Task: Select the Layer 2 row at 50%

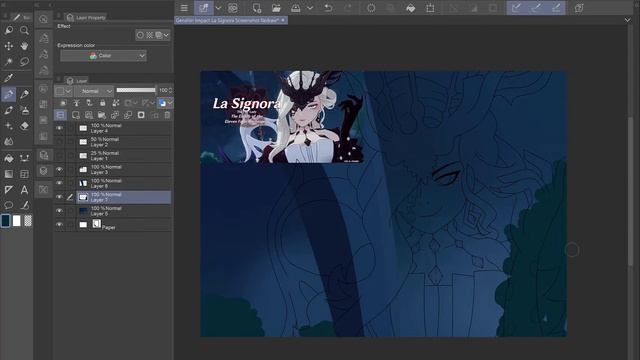Action: (113, 142)
